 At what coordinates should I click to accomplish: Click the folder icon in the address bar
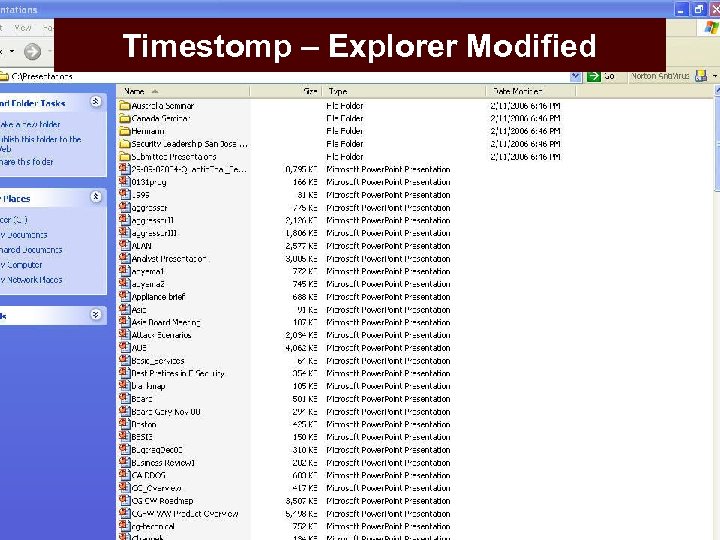click(4, 76)
